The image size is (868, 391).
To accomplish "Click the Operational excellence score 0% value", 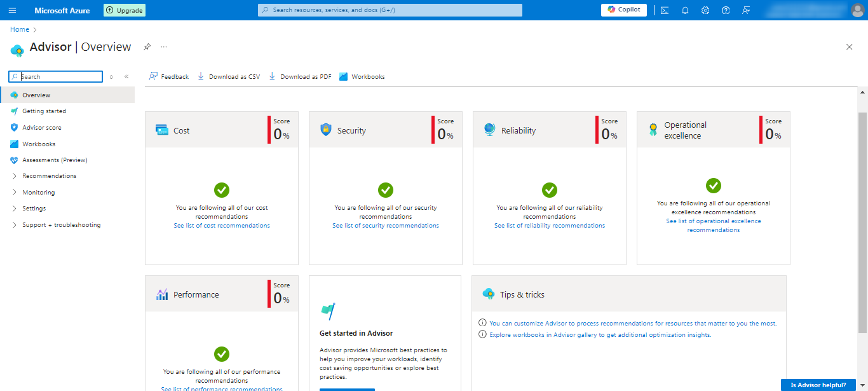I will click(x=773, y=134).
